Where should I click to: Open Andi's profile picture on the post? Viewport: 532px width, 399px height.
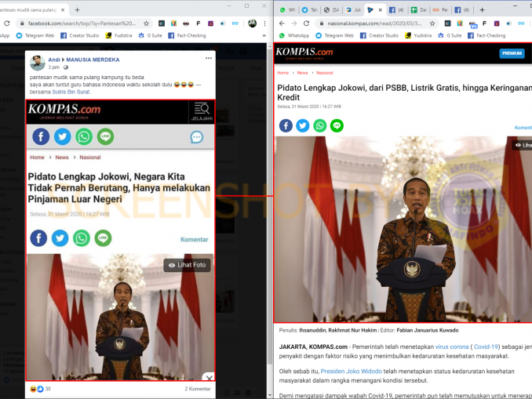pos(38,63)
